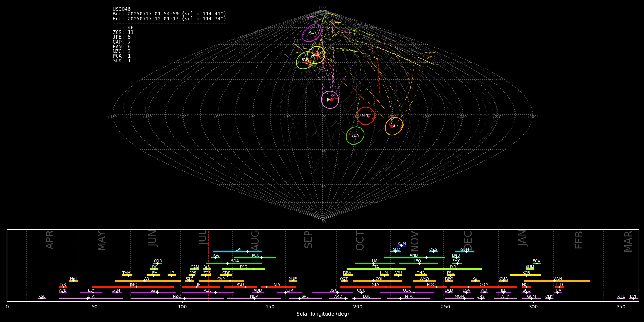Click the 'CAP: 7' legend entry
Image resolution: width=644 pixels, height=322 pixels.
pyautogui.click(x=122, y=42)
